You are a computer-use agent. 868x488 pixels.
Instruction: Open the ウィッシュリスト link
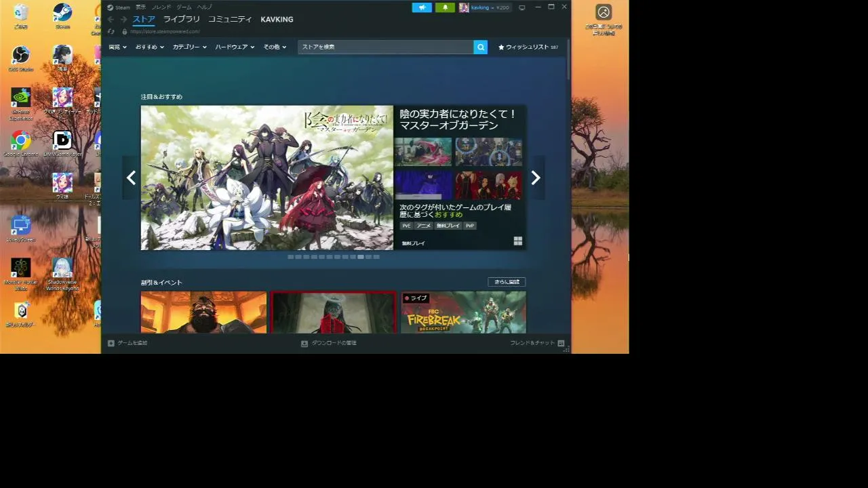[x=528, y=47]
